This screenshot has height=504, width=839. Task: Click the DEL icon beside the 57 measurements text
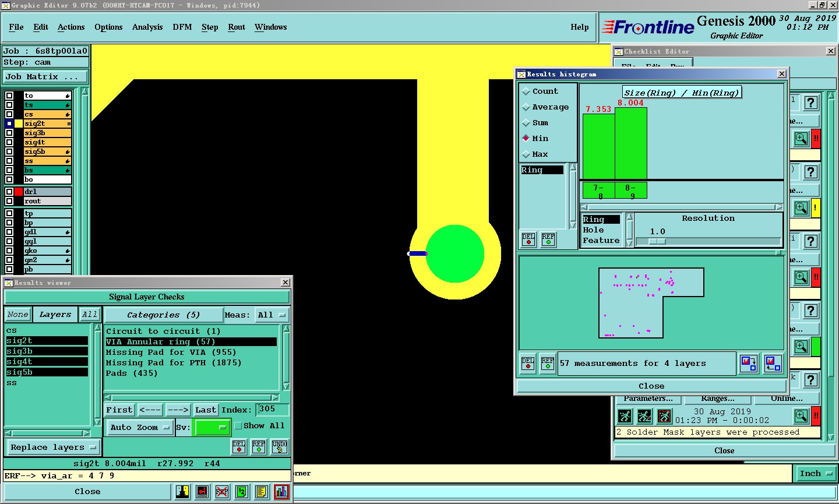click(528, 364)
